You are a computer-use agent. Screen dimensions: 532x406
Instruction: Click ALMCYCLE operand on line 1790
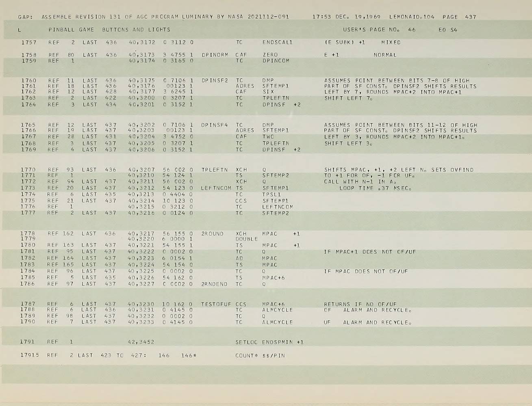[x=278, y=323]
